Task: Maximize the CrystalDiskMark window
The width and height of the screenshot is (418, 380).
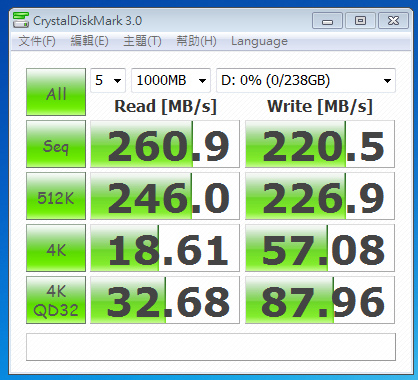Action: pyautogui.click(x=360, y=21)
